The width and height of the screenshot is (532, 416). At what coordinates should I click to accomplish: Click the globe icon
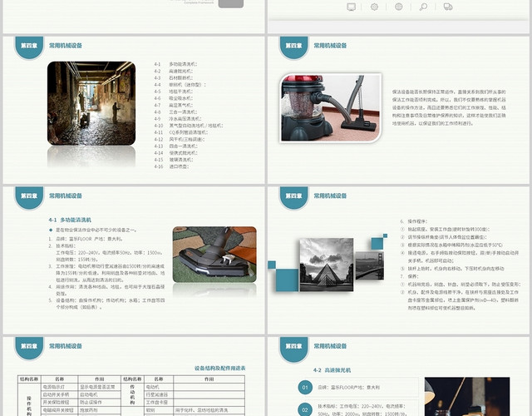(x=399, y=7)
